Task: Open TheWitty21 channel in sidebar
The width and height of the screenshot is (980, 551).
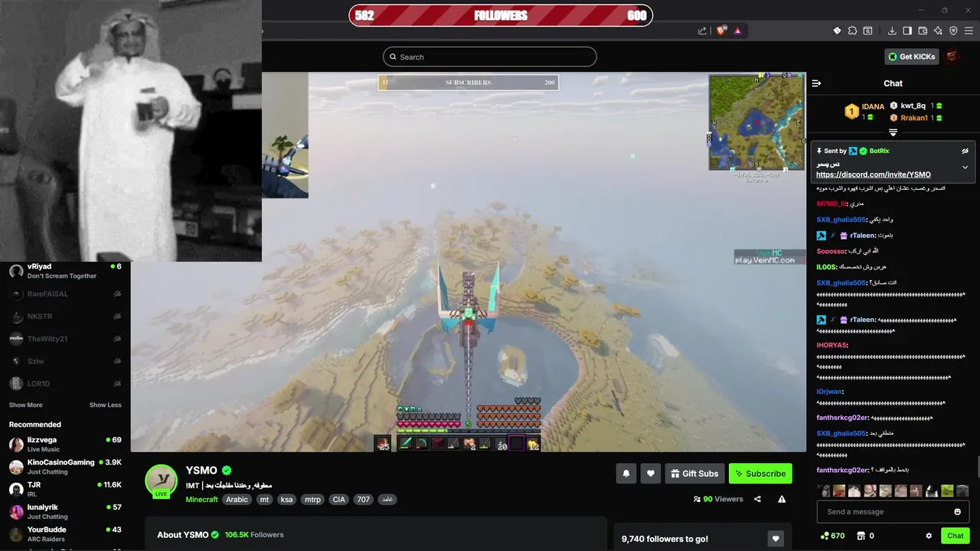Action: point(65,338)
